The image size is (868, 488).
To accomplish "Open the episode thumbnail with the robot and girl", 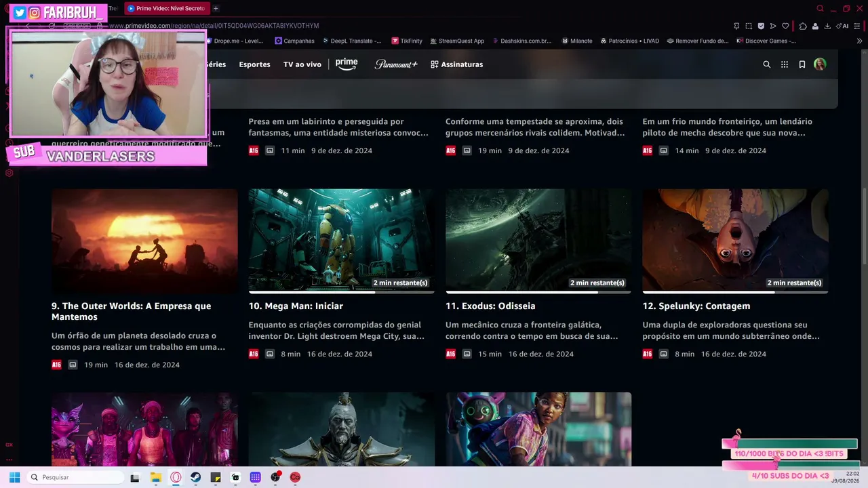I will (x=538, y=429).
